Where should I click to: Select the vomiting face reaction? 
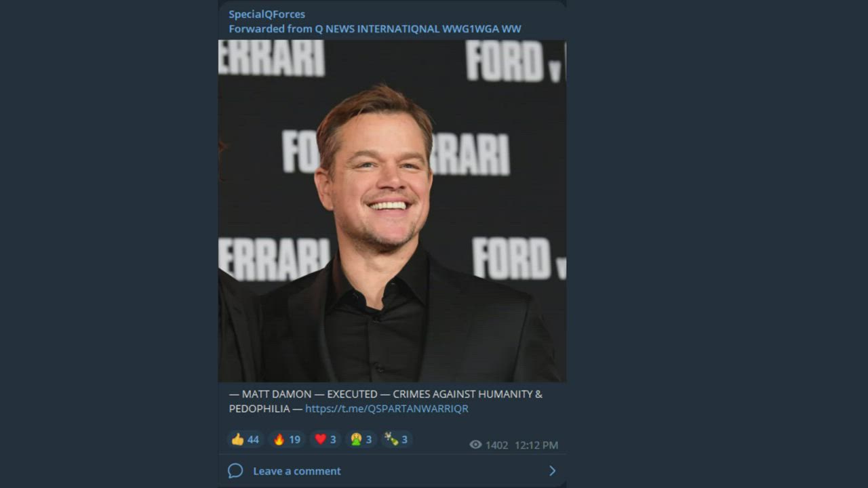click(361, 439)
